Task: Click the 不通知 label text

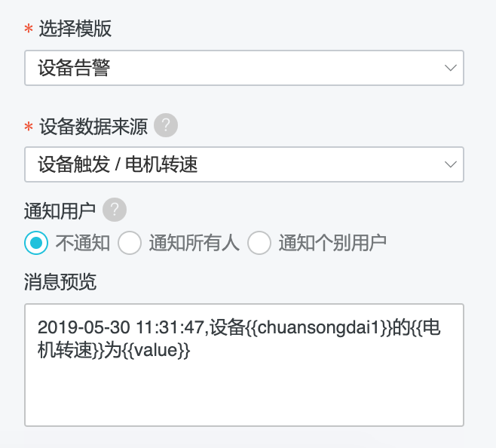Action: [83, 243]
